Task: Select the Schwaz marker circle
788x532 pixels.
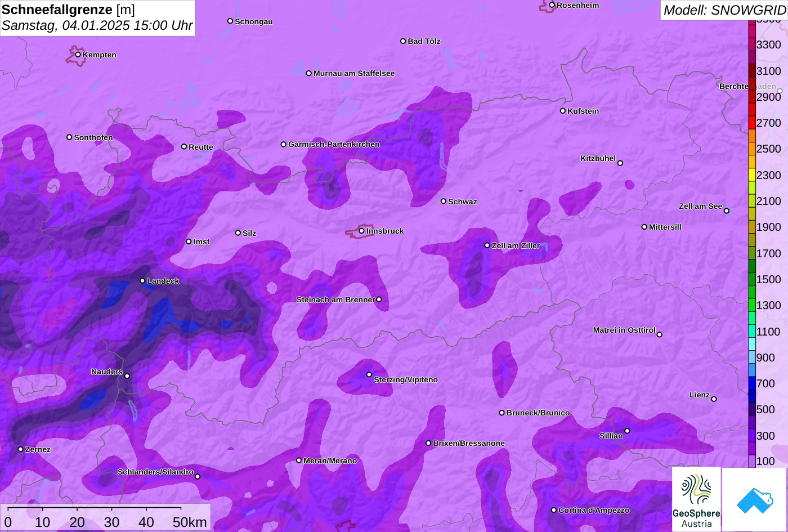Action: (x=443, y=201)
